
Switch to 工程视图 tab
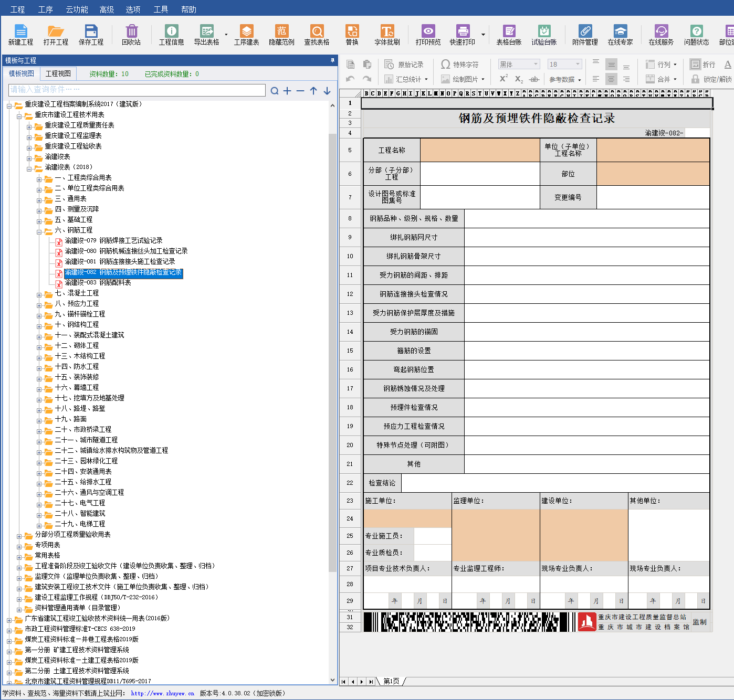point(58,73)
